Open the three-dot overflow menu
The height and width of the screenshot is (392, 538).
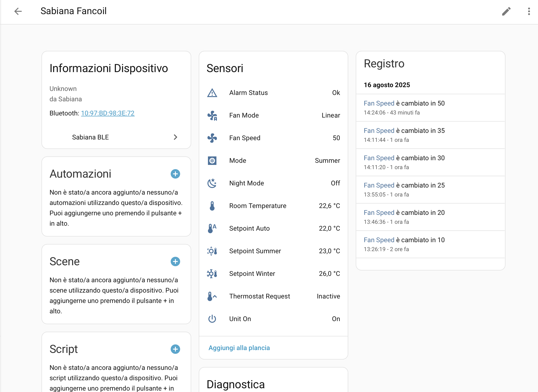tap(529, 11)
